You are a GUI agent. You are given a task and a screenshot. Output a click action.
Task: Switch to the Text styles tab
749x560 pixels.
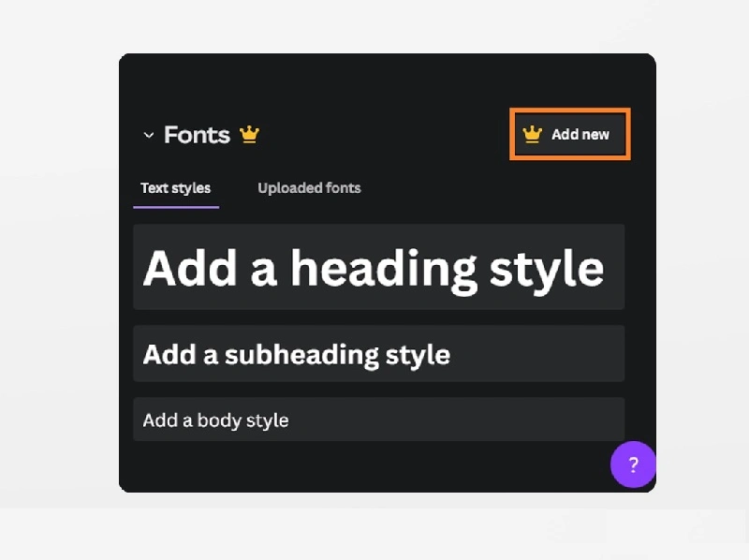(x=175, y=188)
